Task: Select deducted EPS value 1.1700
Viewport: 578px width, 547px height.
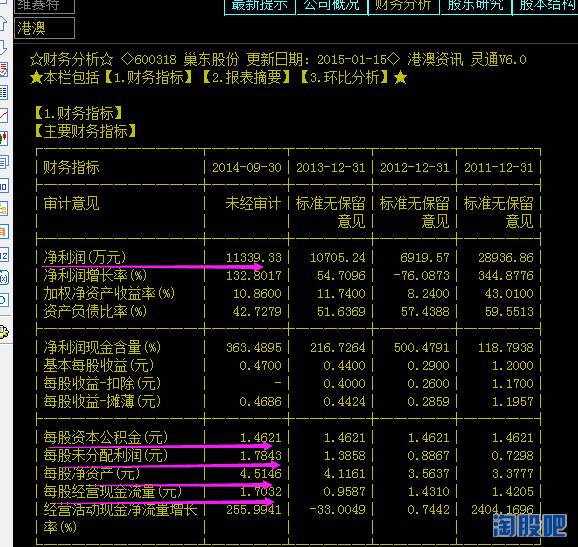Action: point(512,384)
